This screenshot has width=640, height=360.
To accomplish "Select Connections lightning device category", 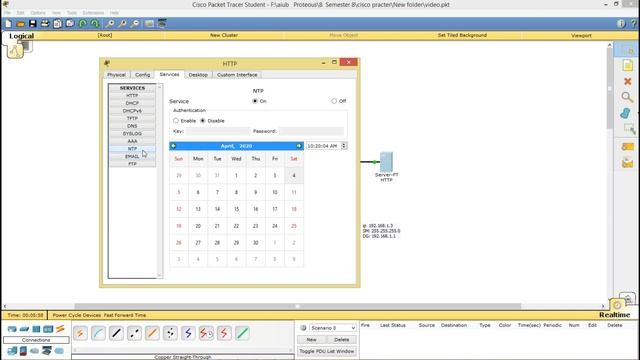I will (60, 329).
